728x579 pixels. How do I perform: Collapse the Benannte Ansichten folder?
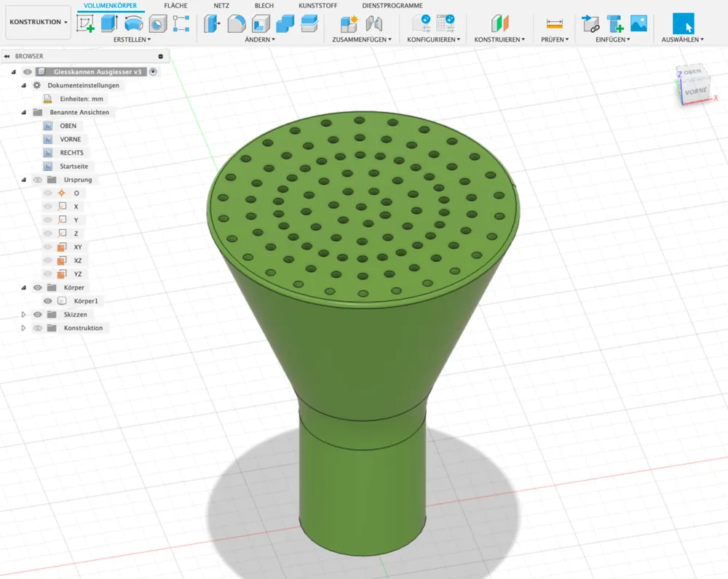(x=24, y=112)
